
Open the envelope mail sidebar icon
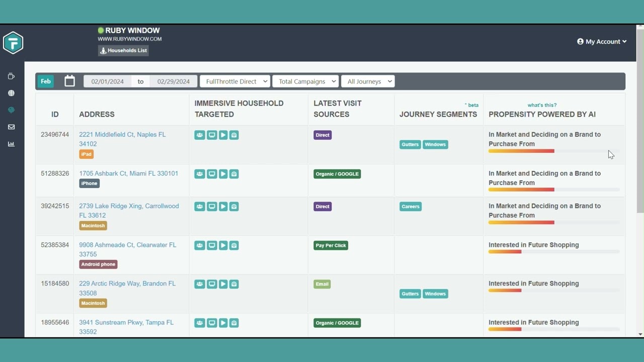[11, 127]
